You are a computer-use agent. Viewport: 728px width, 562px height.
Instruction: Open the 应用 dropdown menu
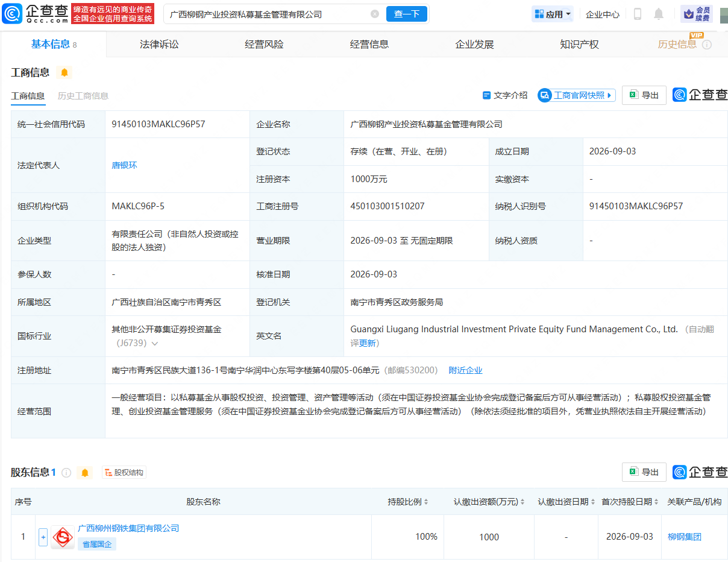pyautogui.click(x=552, y=14)
